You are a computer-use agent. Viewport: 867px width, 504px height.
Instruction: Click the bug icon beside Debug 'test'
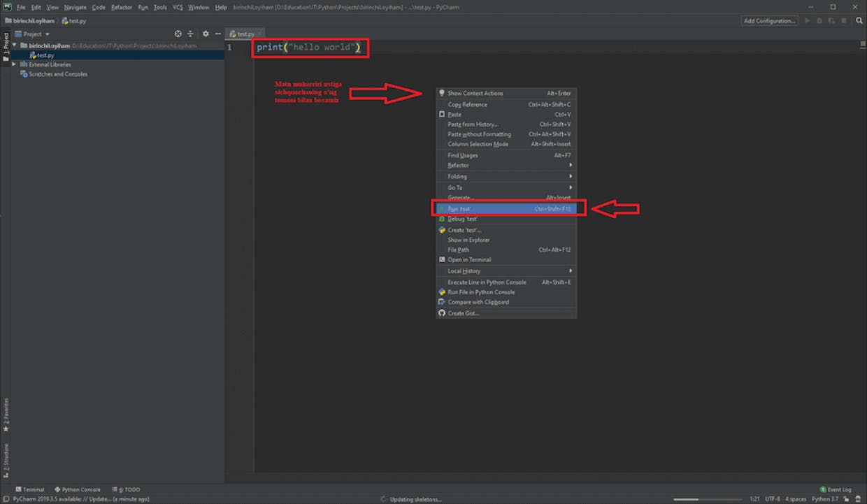pyautogui.click(x=442, y=219)
